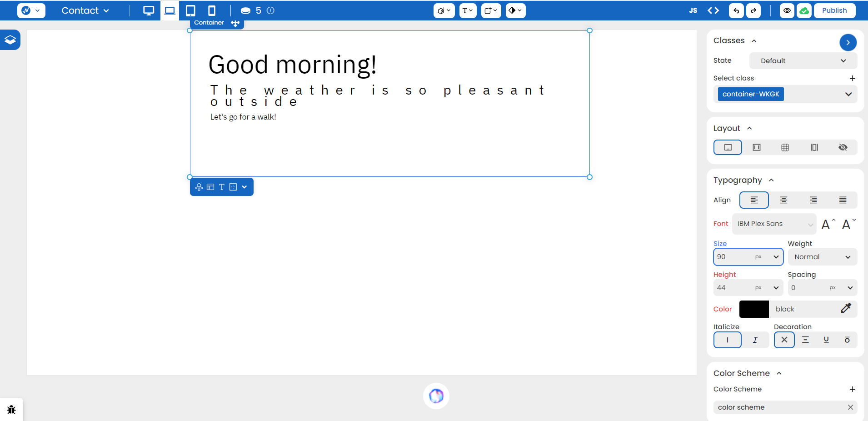Redo the last action

pyautogui.click(x=753, y=10)
